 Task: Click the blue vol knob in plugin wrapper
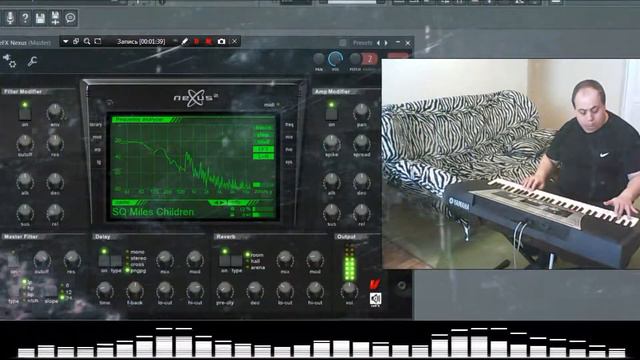tap(335, 59)
